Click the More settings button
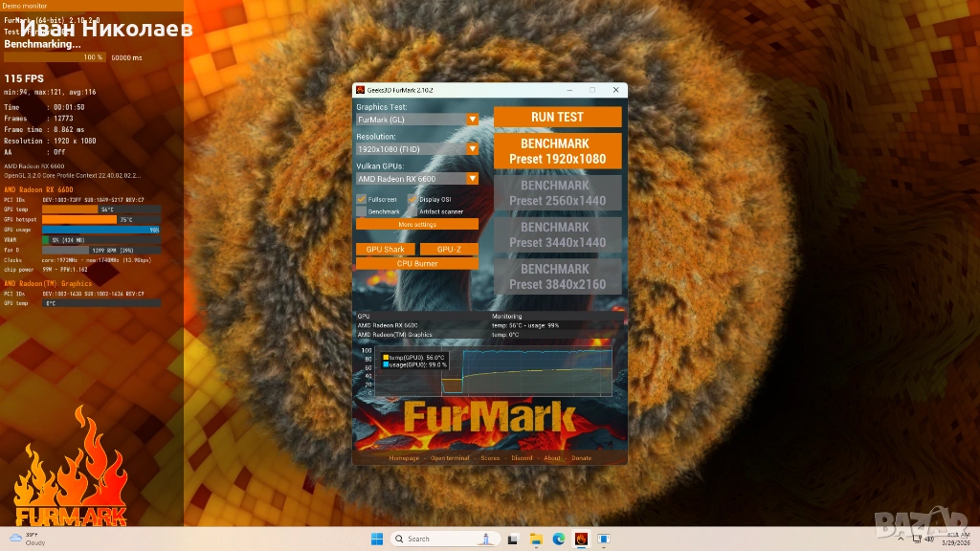This screenshot has height=551, width=980. (417, 224)
